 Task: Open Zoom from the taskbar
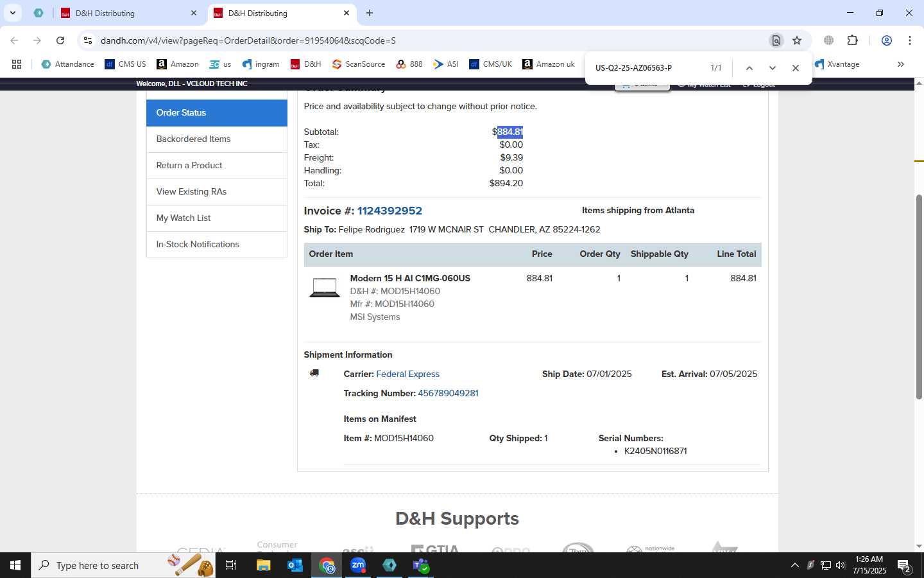(x=358, y=565)
